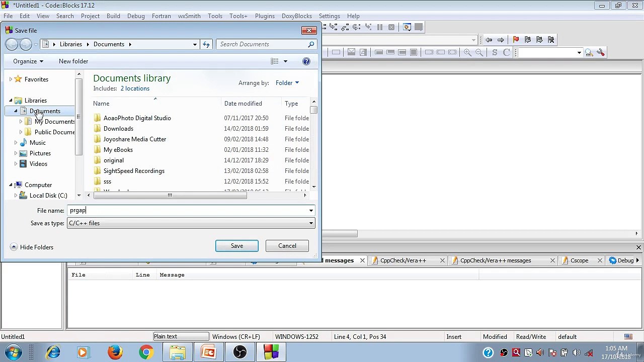Toggle source comment 'C' toolbar button
The image size is (644, 362).
507,52
